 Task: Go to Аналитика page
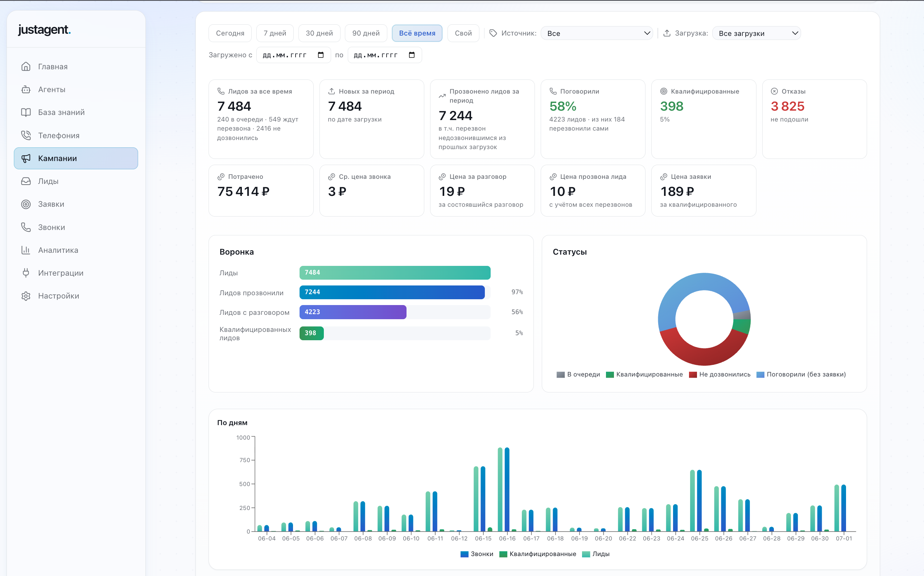[x=76, y=250]
